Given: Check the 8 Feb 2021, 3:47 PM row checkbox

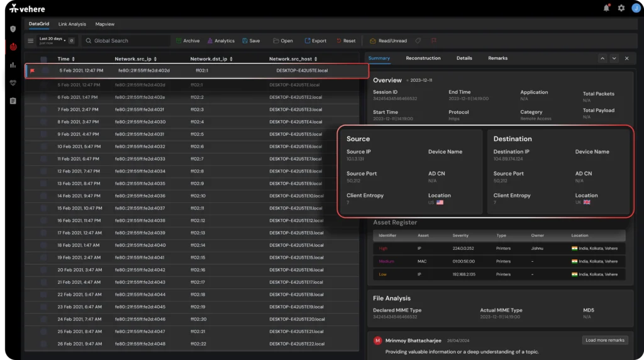Looking at the screenshot, I should [43, 122].
